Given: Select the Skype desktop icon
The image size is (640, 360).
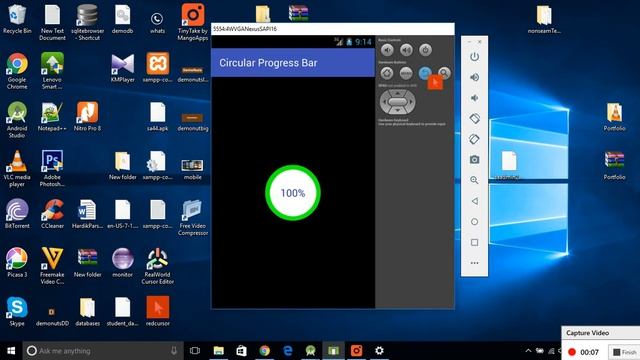Looking at the screenshot, I should (x=17, y=311).
